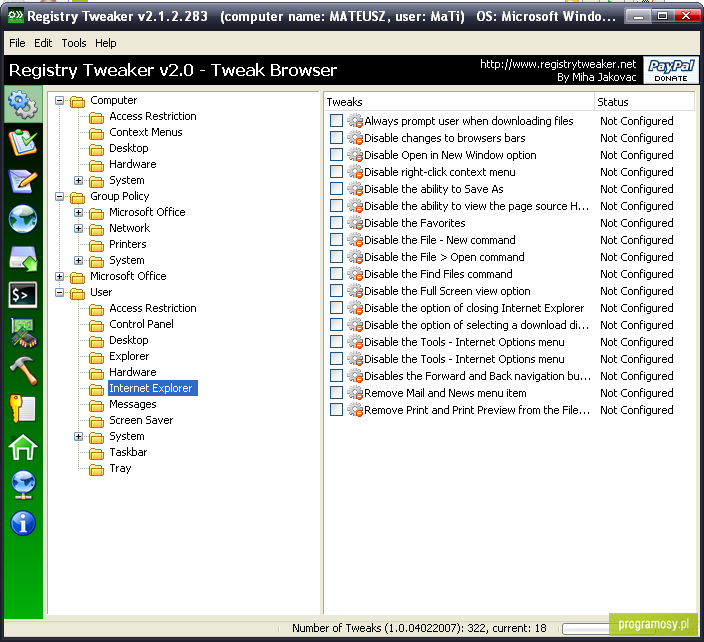Collapse the Group Policy tree node
This screenshot has width=704, height=642.
[59, 196]
